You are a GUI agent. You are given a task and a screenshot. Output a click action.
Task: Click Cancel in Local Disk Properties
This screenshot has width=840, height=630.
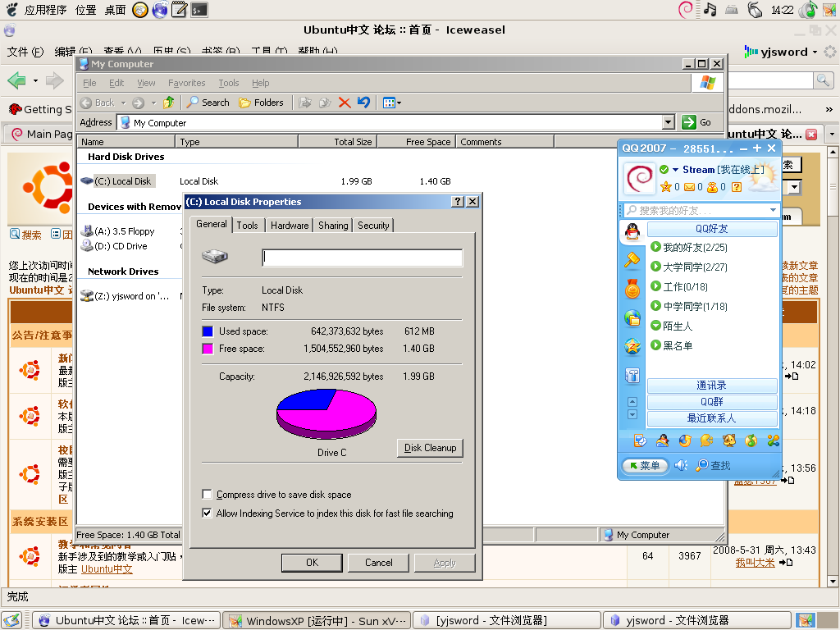pos(379,563)
